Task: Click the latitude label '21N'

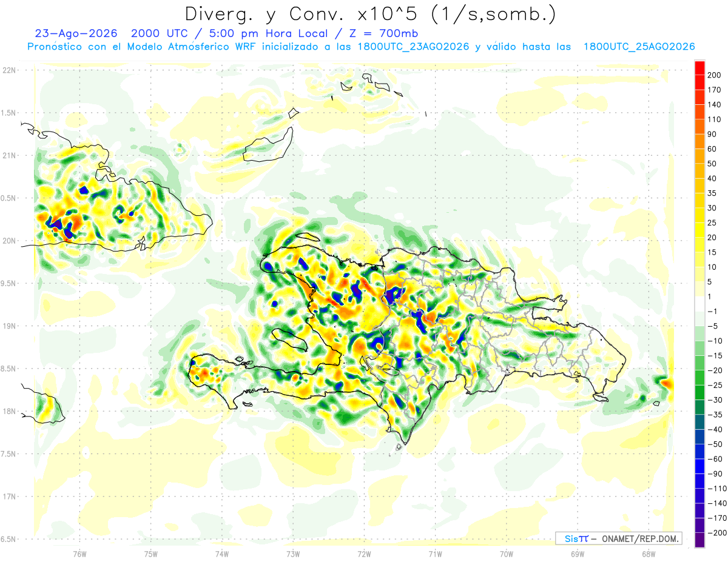Action: click(x=10, y=155)
